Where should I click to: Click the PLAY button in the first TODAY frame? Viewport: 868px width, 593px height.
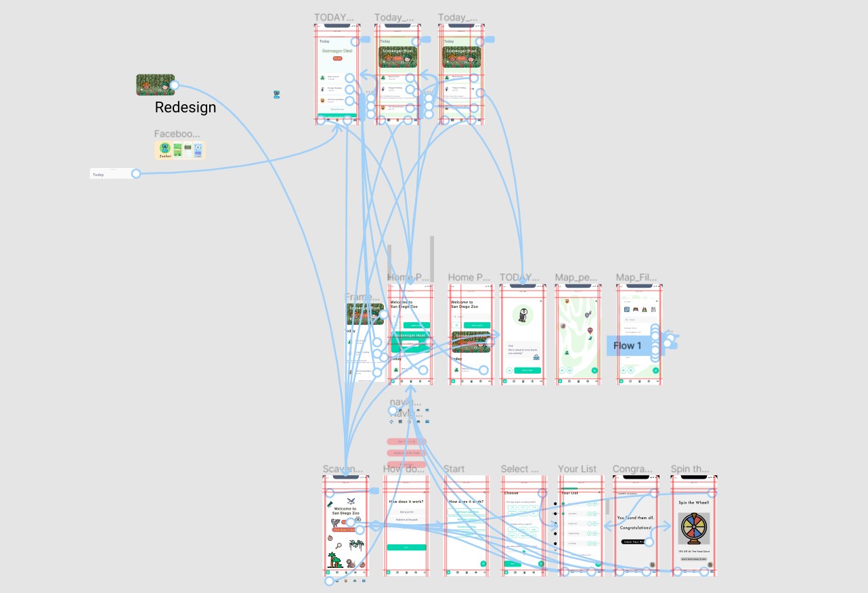coord(337,59)
